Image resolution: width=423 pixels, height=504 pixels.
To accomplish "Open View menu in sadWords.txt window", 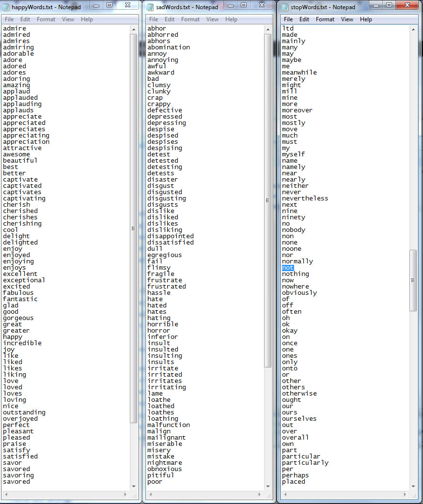I will pyautogui.click(x=212, y=19).
